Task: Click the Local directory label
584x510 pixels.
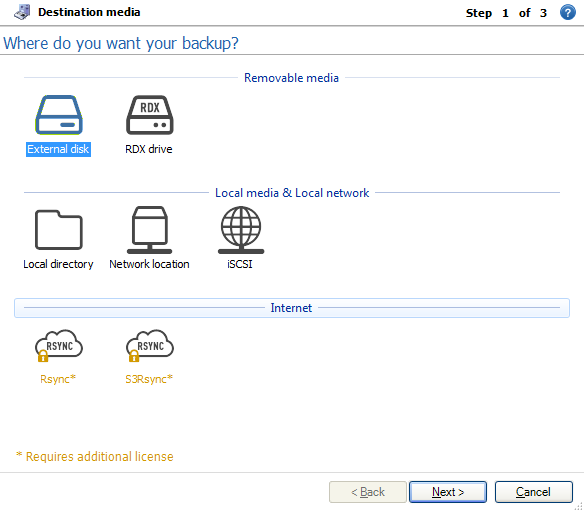Action: [x=58, y=264]
